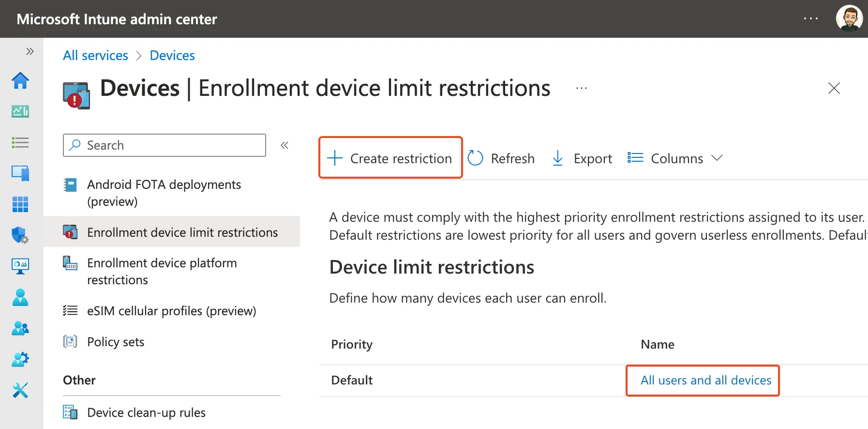Click the Android FOTA deployments notebook icon
The height and width of the screenshot is (429, 868).
click(x=70, y=185)
